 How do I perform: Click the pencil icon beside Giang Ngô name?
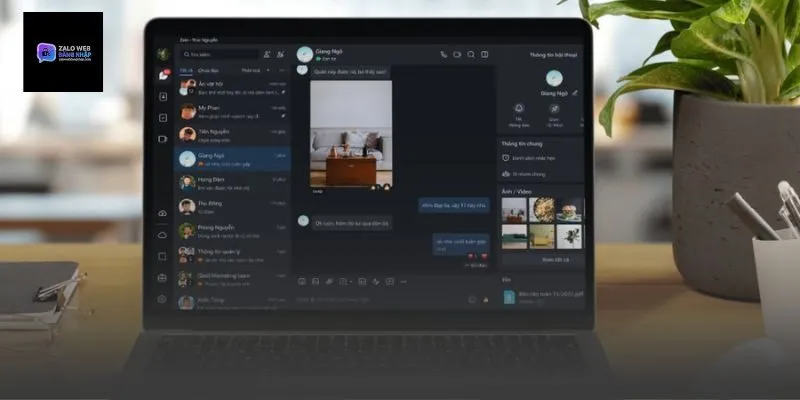pyautogui.click(x=575, y=92)
